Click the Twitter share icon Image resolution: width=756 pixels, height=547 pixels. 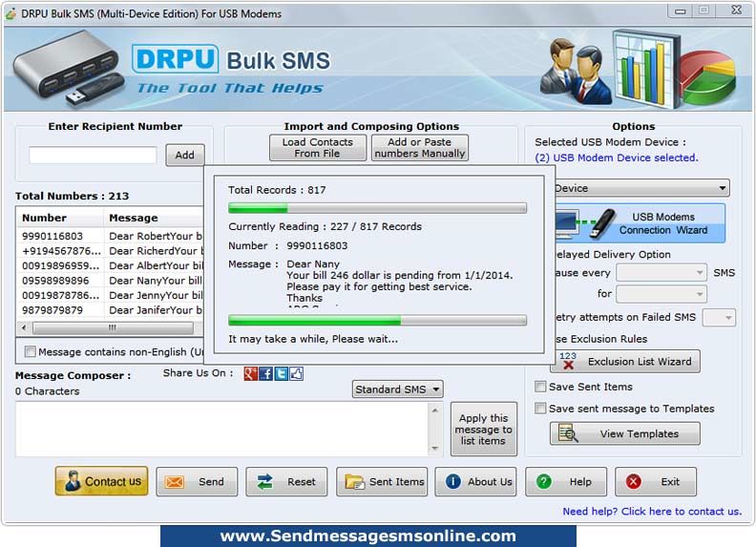click(x=281, y=374)
